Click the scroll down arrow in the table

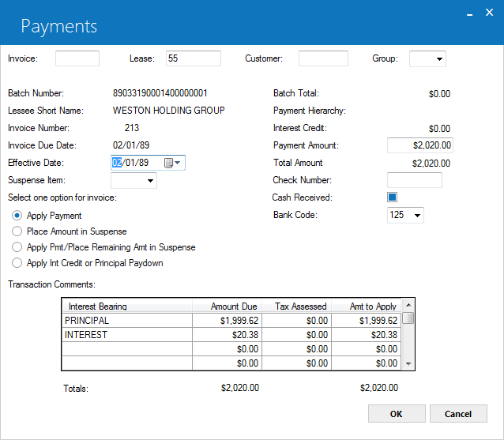click(408, 364)
